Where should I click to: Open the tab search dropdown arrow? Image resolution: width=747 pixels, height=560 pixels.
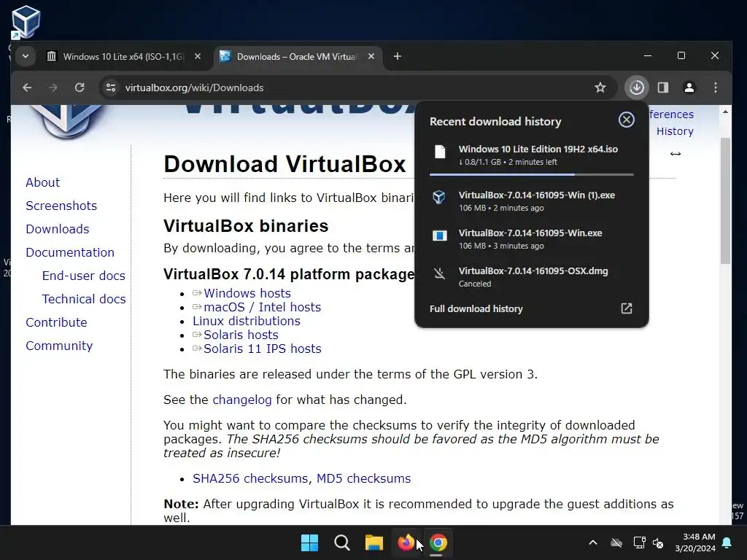pos(26,56)
